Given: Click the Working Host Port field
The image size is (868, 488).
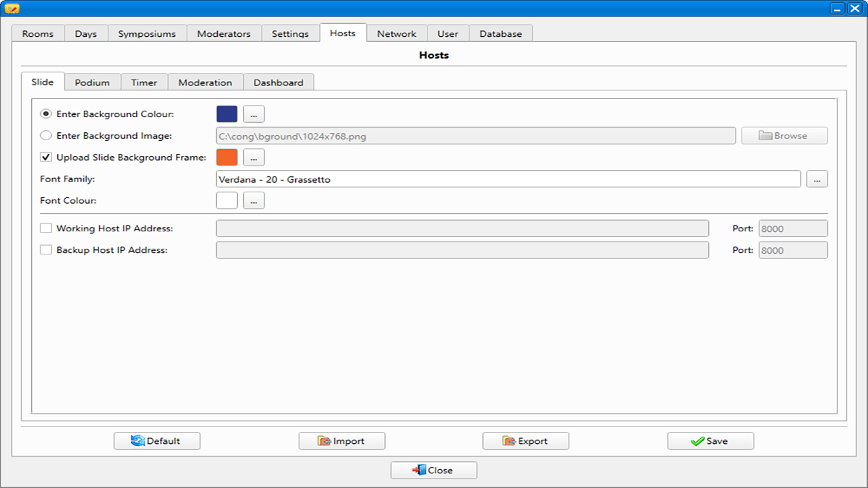Looking at the screenshot, I should (793, 228).
